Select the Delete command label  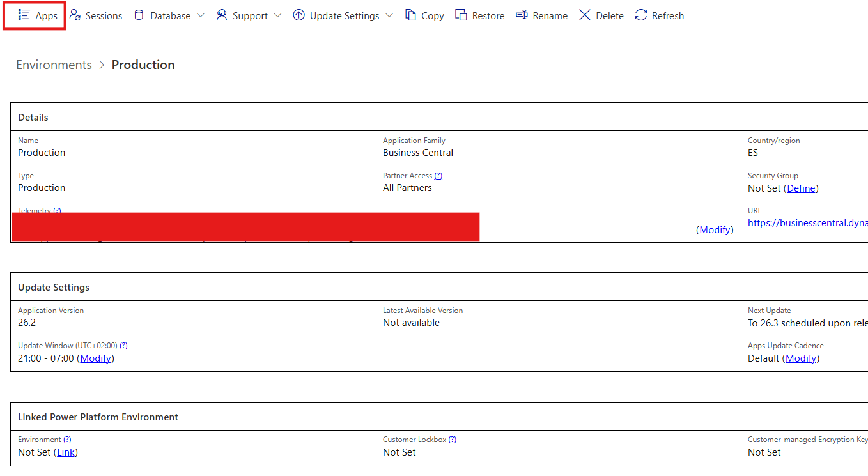tap(610, 16)
